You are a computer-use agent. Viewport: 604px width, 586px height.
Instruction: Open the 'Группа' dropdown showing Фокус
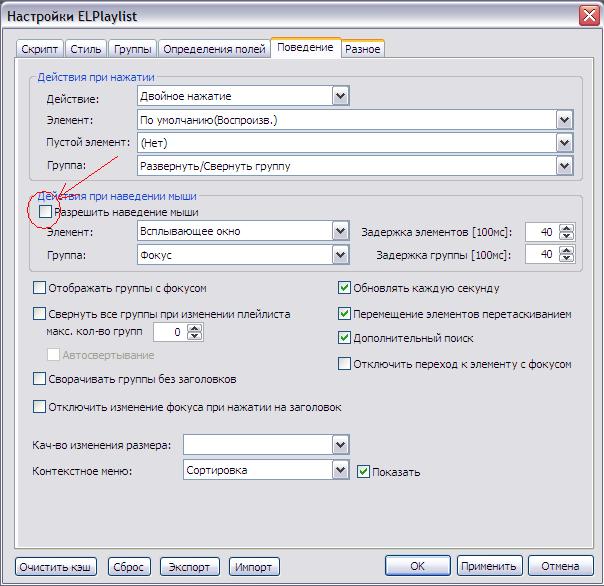click(340, 254)
